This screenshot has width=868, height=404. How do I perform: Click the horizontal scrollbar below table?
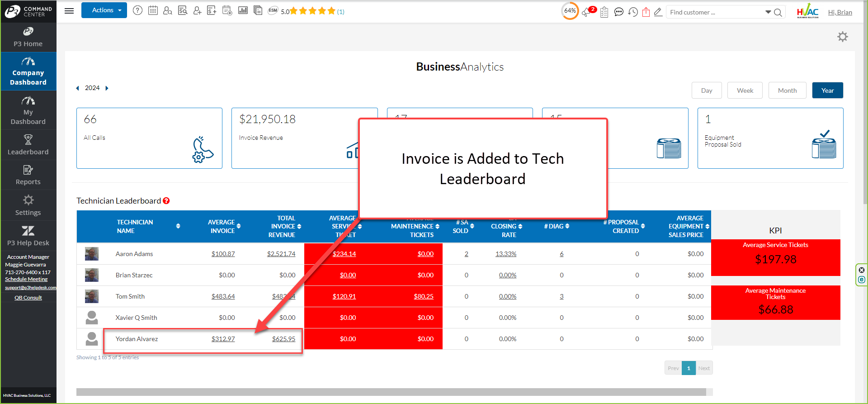391,392
